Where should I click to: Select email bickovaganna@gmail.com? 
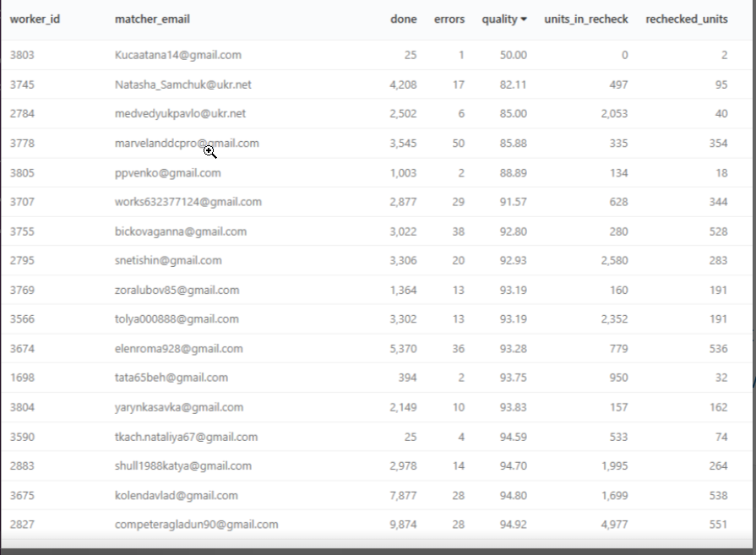coord(181,231)
